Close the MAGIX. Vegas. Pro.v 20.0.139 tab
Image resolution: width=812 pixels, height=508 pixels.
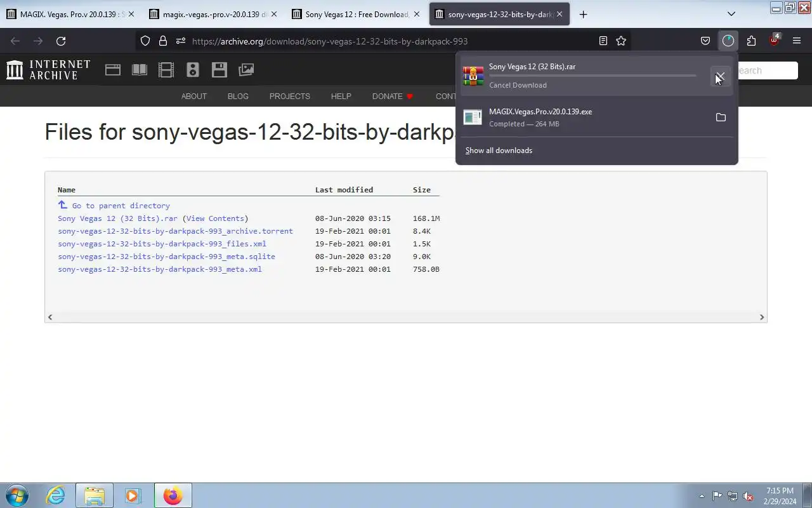tap(131, 14)
